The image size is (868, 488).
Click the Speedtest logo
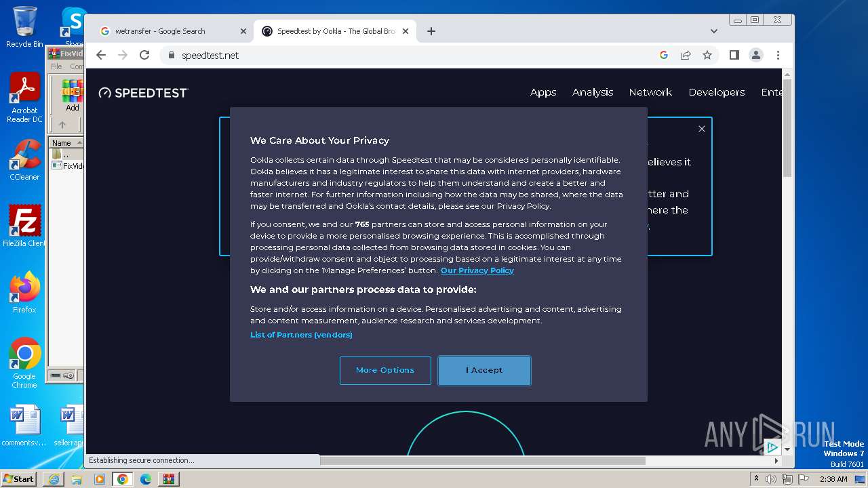pos(143,93)
